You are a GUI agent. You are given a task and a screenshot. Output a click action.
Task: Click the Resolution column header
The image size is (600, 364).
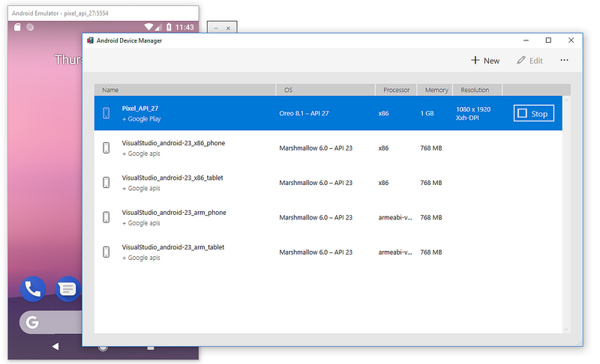475,90
